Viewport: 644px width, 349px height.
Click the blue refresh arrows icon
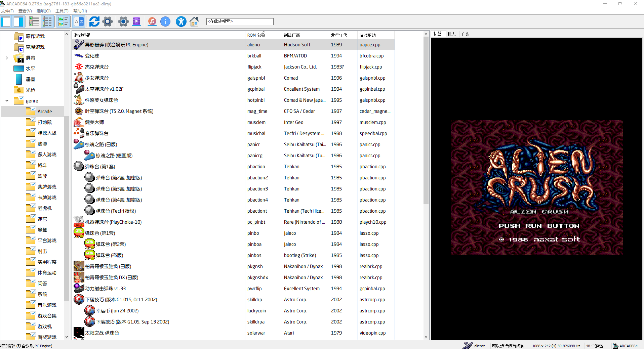(x=94, y=21)
